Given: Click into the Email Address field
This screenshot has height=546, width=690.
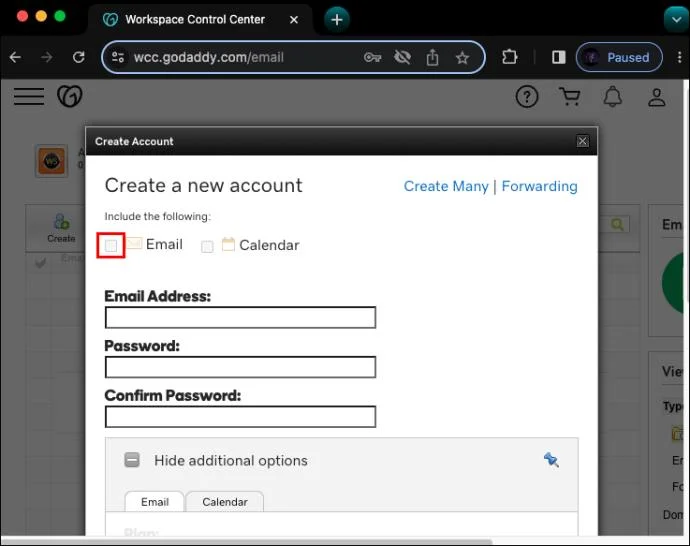Looking at the screenshot, I should 240,317.
